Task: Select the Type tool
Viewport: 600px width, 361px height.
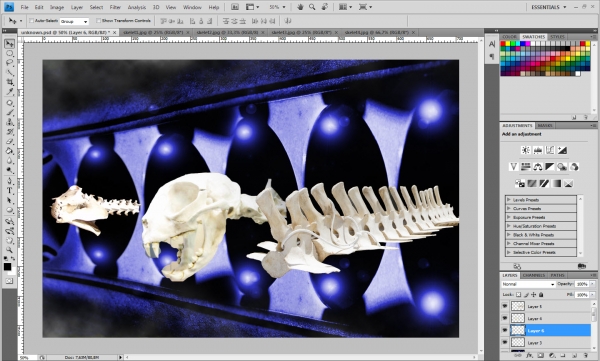Action: (x=10, y=191)
